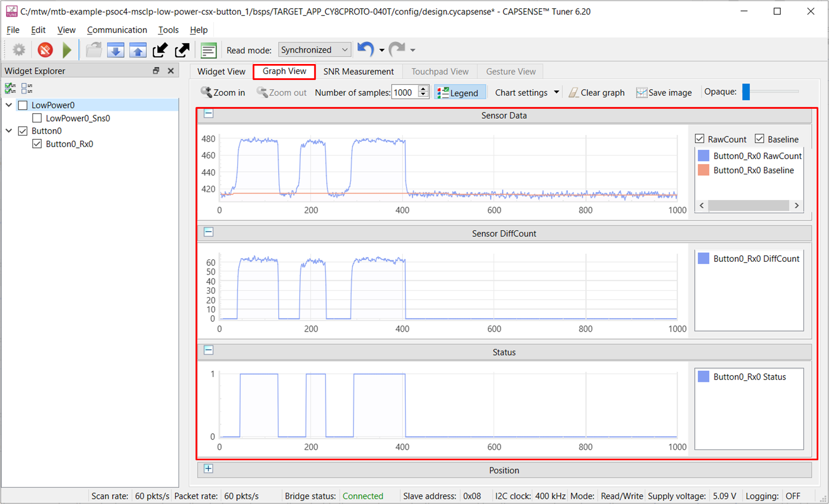Collapse the Button0 tree node
Viewport: 829px width, 504px height.
(x=9, y=131)
